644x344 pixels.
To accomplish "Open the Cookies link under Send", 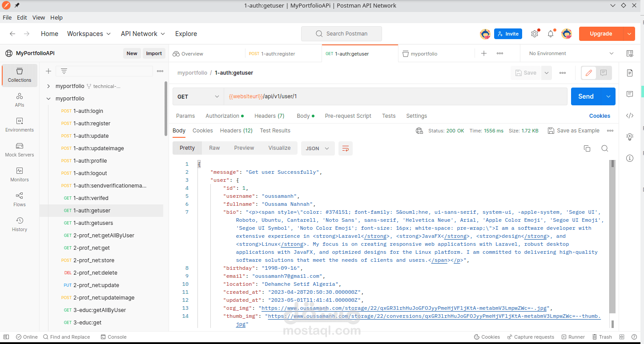I will click(600, 116).
